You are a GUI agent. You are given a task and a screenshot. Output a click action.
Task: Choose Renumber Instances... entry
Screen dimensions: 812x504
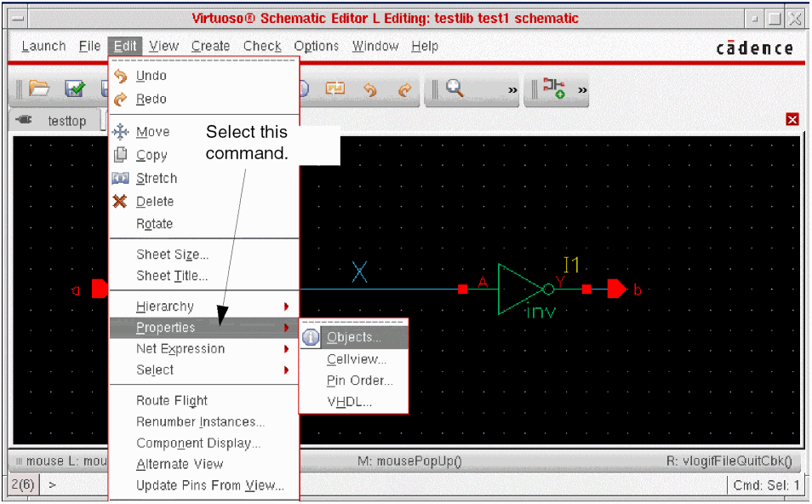click(x=204, y=422)
